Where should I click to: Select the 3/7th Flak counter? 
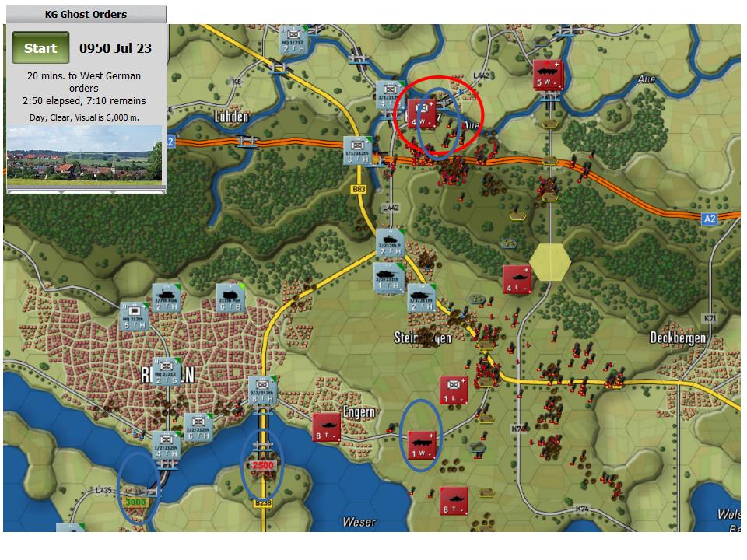click(167, 298)
